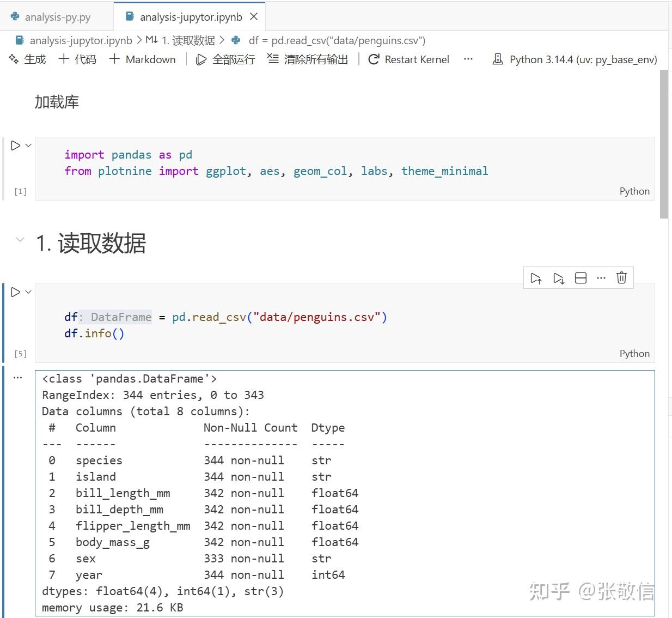Click the 'bill_length_mm' column row in output
Image resolution: width=672 pixels, height=618 pixels.
pos(200,493)
